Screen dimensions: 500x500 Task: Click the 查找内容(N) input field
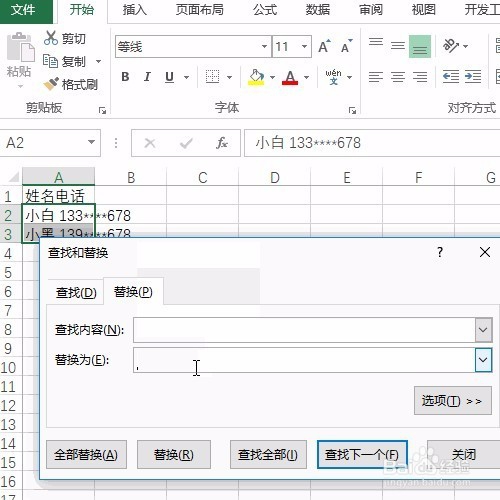[304, 330]
